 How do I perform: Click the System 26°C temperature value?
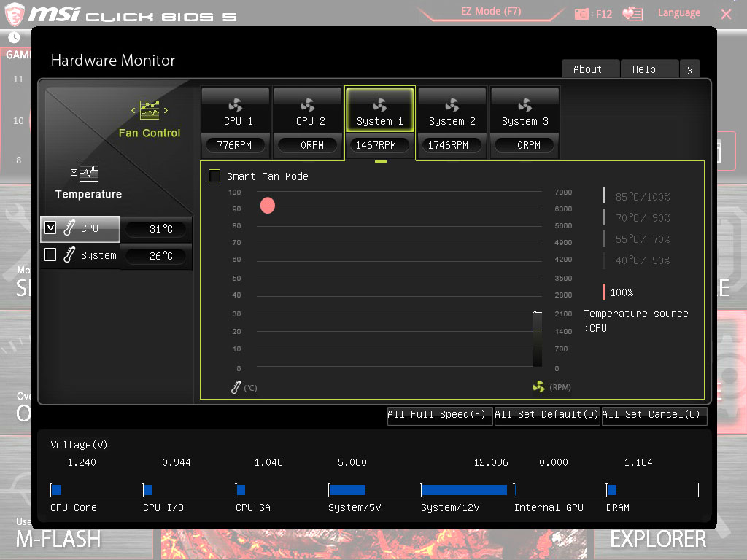(156, 256)
